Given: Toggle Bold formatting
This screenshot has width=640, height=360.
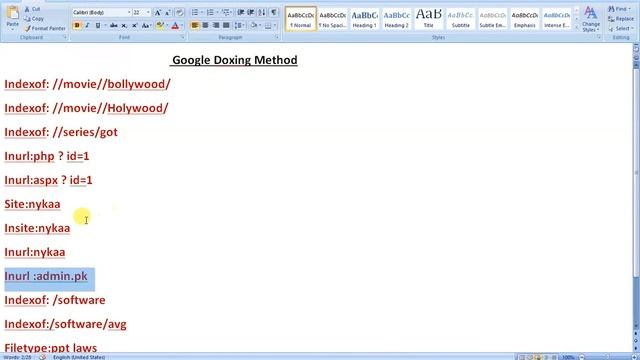Looking at the screenshot, I should [x=77, y=25].
